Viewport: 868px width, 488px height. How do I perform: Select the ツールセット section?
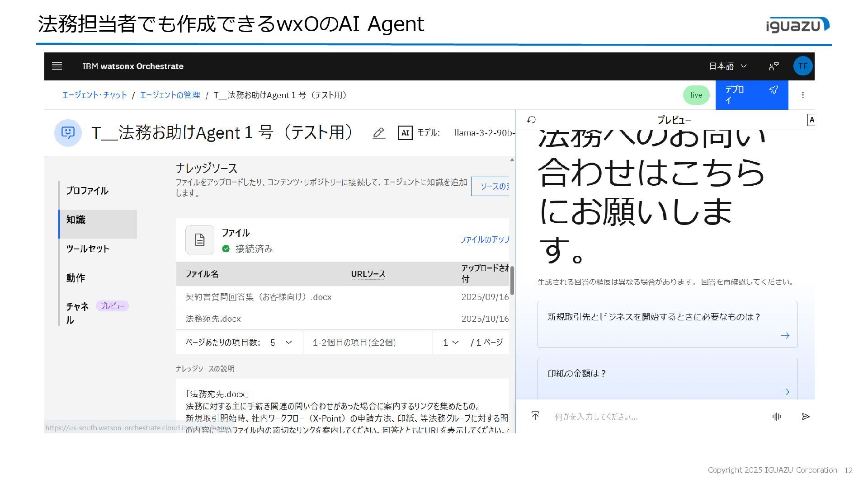pos(98,249)
